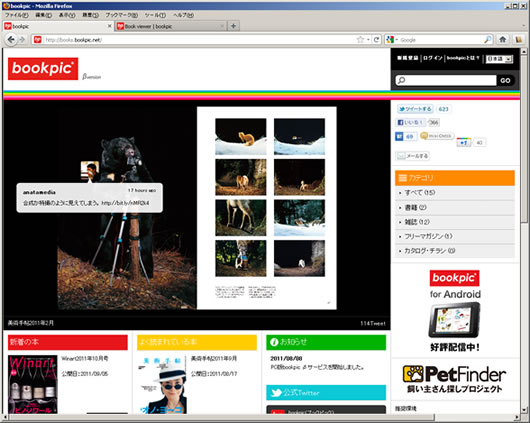Open the ヘルプ menu
The height and width of the screenshot is (423, 530).
coord(183,15)
